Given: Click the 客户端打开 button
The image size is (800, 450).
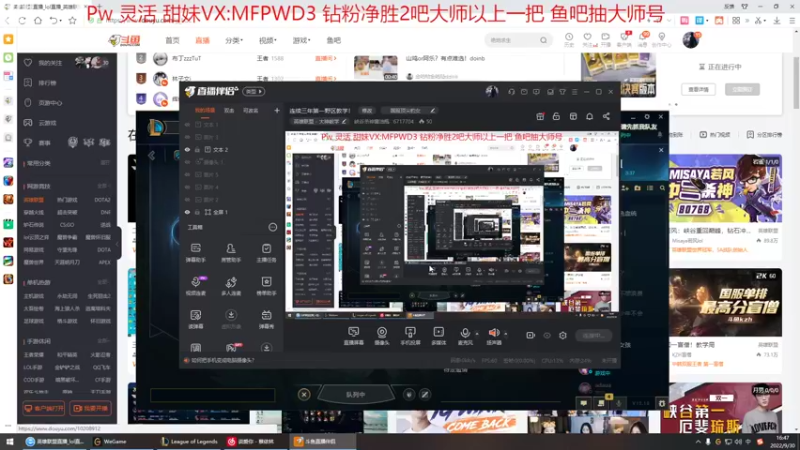Looking at the screenshot, I should tap(43, 408).
